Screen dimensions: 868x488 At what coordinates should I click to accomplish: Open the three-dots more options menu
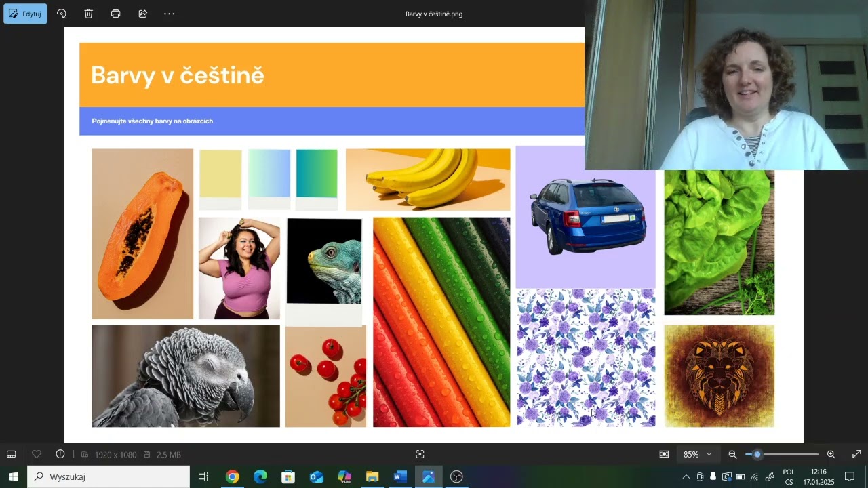click(x=170, y=14)
